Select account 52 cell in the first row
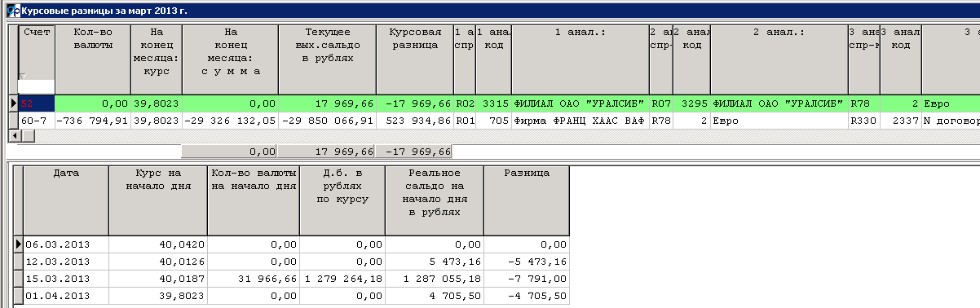The width and height of the screenshot is (980, 308). coord(37,103)
